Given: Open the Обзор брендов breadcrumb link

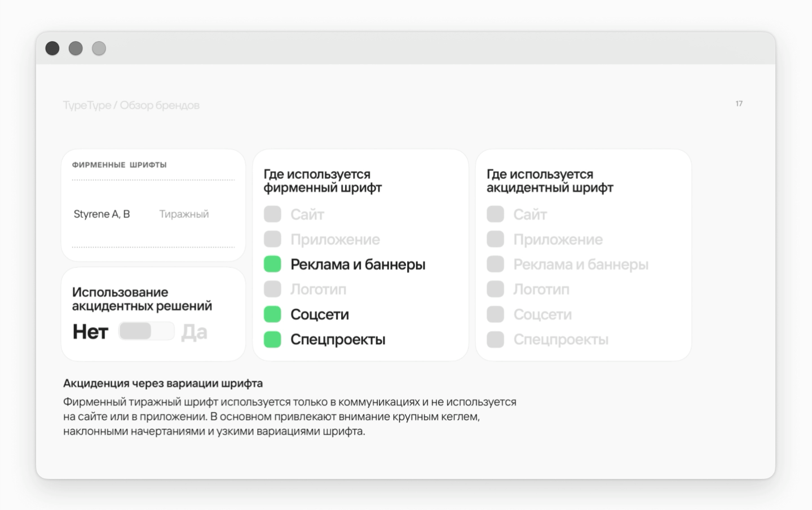Looking at the screenshot, I should tap(160, 105).
